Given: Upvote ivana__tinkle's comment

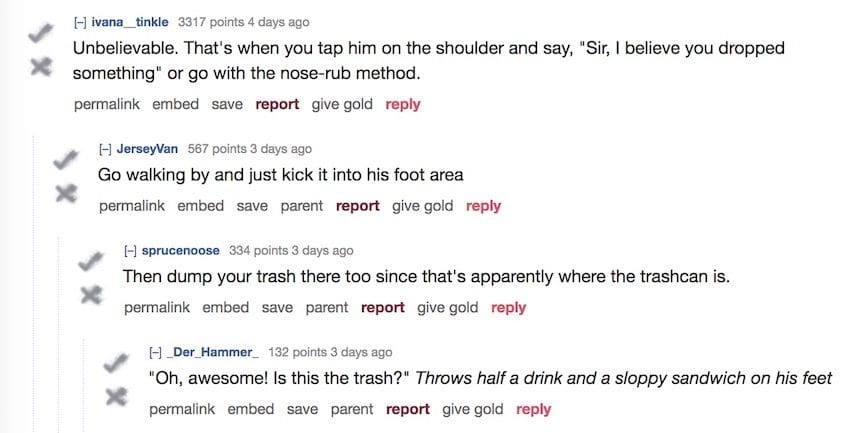Looking at the screenshot, I should coord(40,33).
